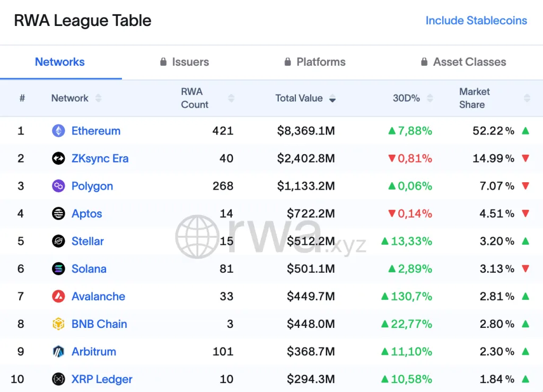Click the Arbitrum logo icon
The image size is (543, 392).
point(58,352)
